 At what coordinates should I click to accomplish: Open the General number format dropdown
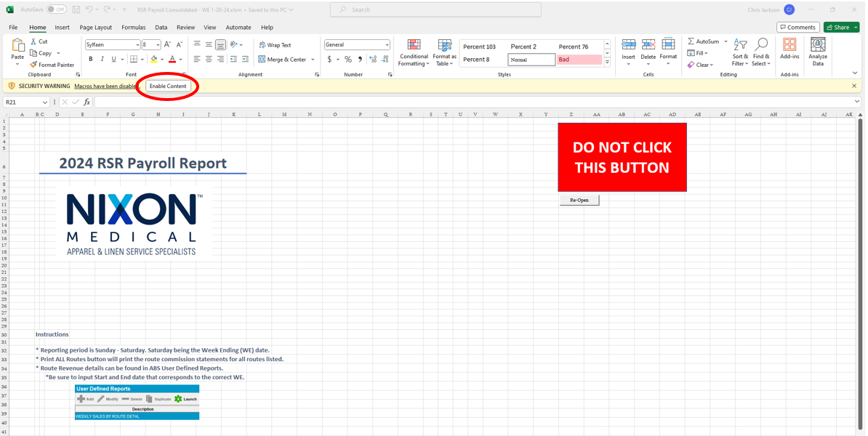click(387, 45)
